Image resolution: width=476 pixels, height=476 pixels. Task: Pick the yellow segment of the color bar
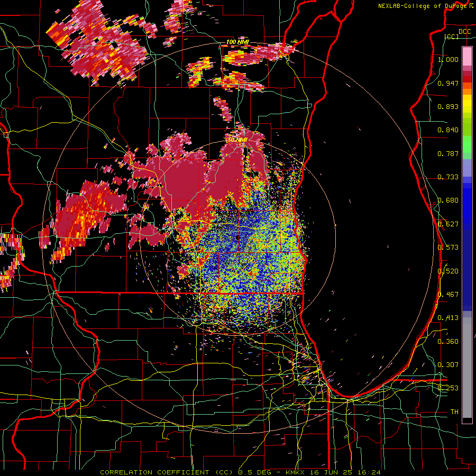tap(467, 104)
